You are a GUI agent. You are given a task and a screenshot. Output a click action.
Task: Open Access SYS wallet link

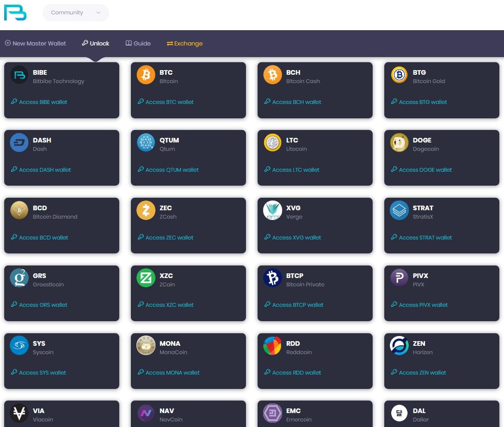pyautogui.click(x=39, y=372)
